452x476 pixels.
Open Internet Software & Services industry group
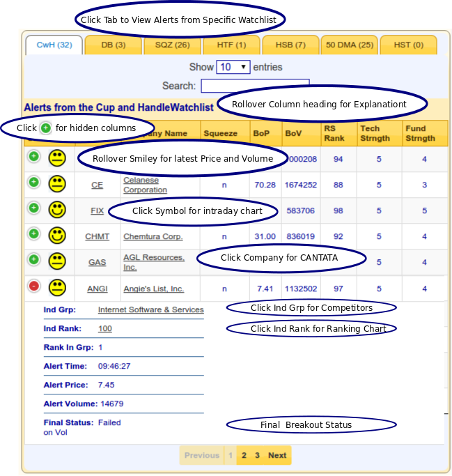coord(150,309)
